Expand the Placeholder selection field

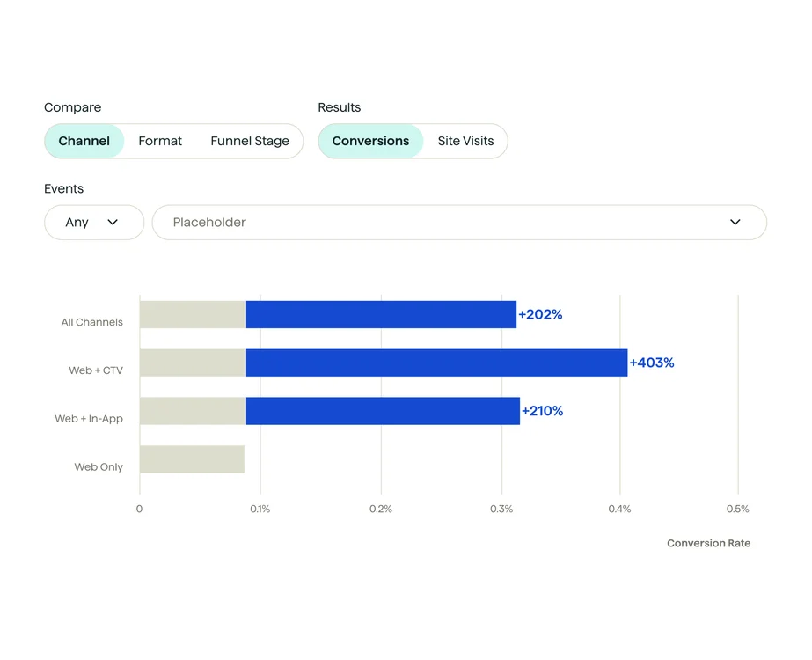pyautogui.click(x=459, y=222)
